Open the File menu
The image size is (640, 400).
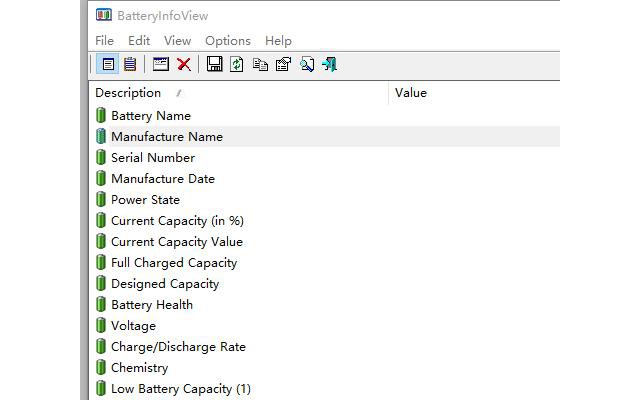[104, 41]
